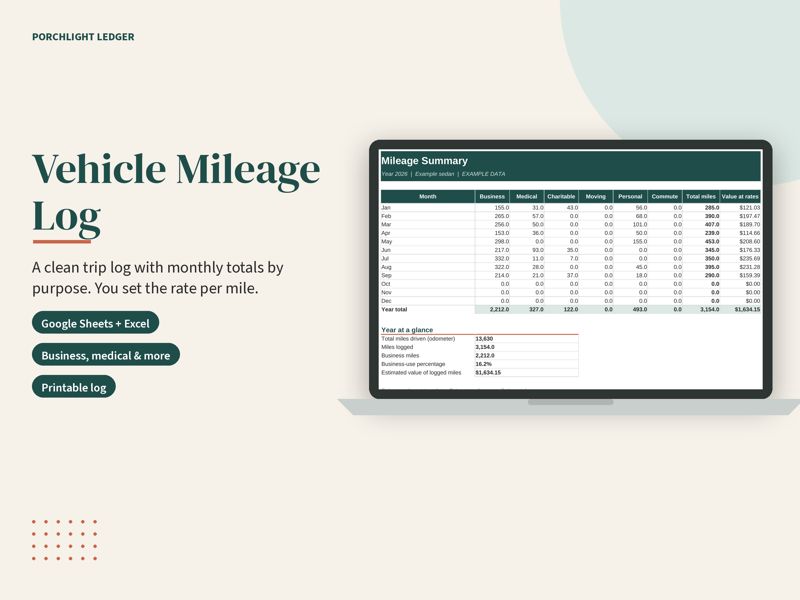This screenshot has height=600, width=800.
Task: Select the Aug row label
Action: pos(386,267)
